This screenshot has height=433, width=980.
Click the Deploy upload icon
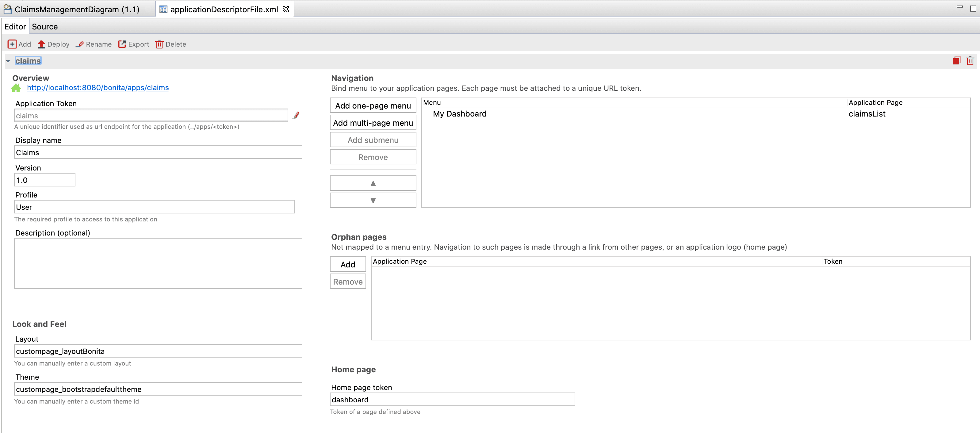coord(41,44)
